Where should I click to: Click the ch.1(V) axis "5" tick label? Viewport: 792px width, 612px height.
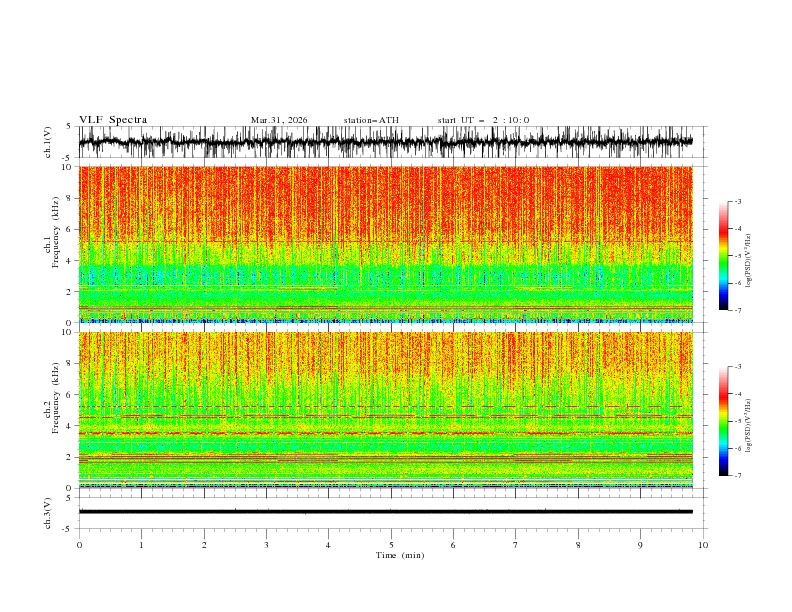coord(69,126)
